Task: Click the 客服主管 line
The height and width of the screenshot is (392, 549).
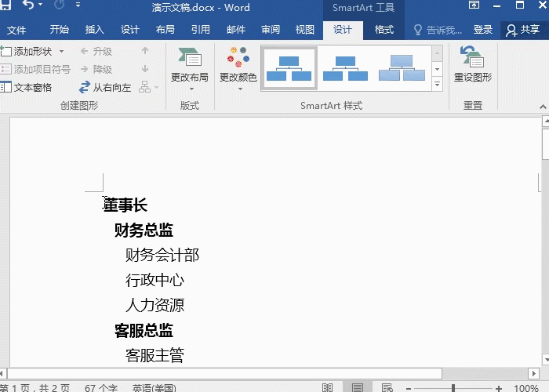Action: tap(155, 355)
